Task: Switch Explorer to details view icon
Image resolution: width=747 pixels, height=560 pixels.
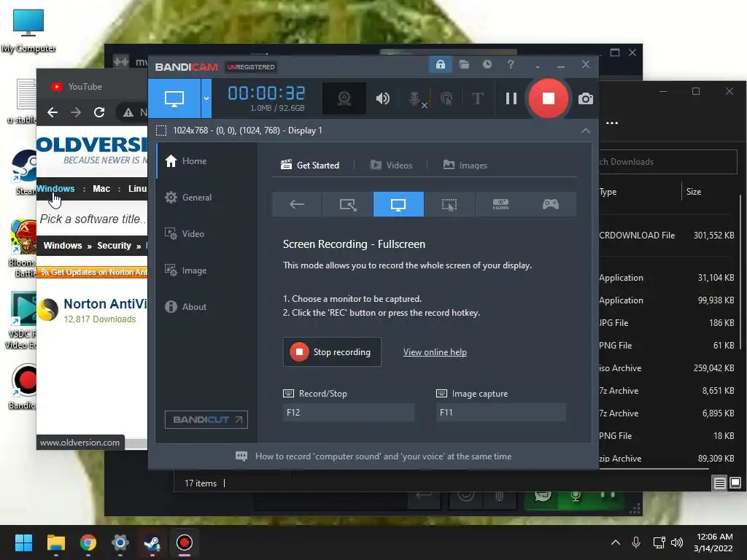Action: pyautogui.click(x=719, y=483)
